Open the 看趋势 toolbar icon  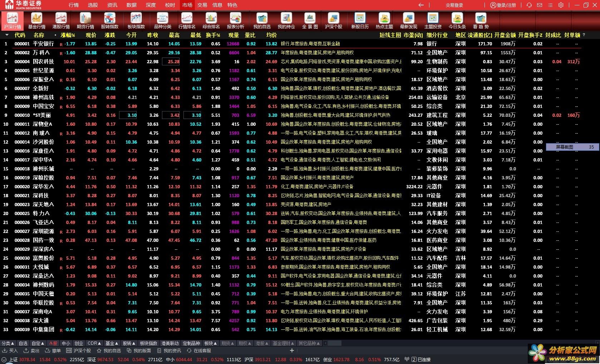[x=481, y=21]
